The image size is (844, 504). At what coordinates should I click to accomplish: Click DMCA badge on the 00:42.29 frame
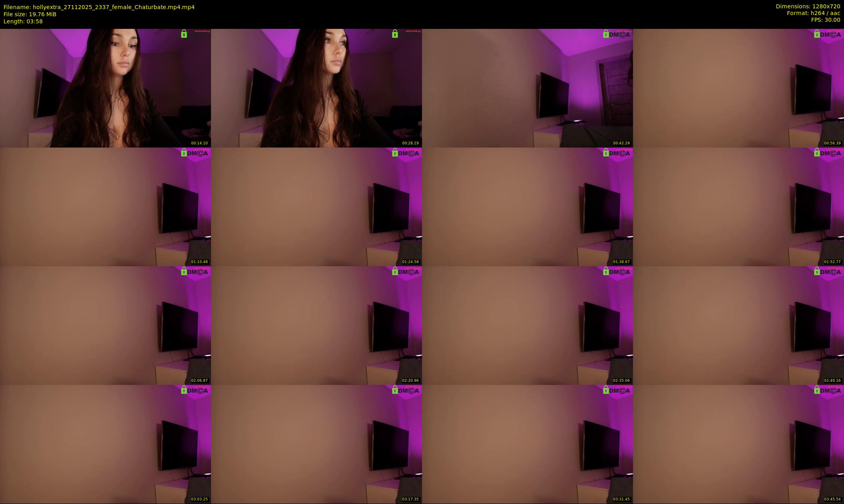point(617,34)
